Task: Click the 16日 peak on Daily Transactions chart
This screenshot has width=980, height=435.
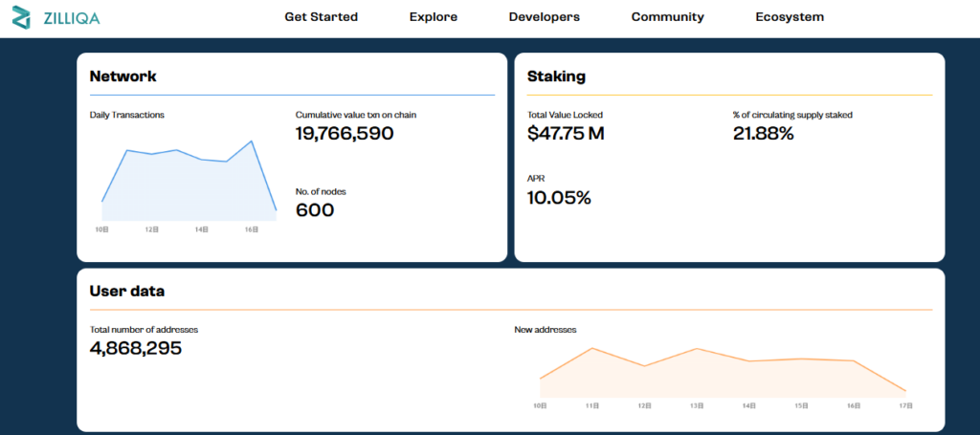Action: (x=252, y=141)
